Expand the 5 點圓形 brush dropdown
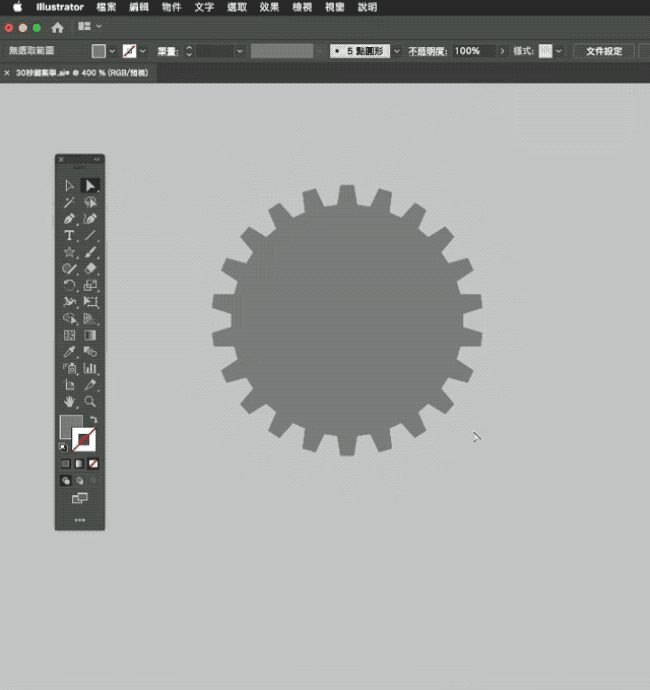Image resolution: width=650 pixels, height=690 pixels. click(397, 50)
